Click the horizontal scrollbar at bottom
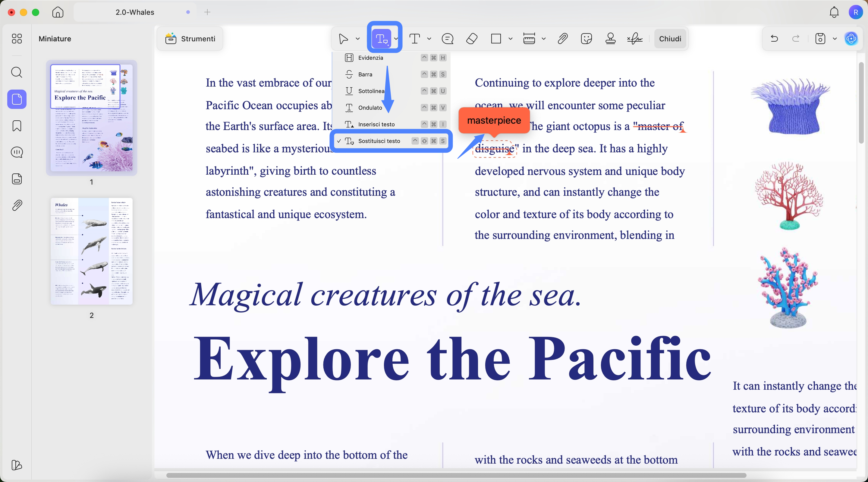The image size is (868, 482). (x=456, y=475)
